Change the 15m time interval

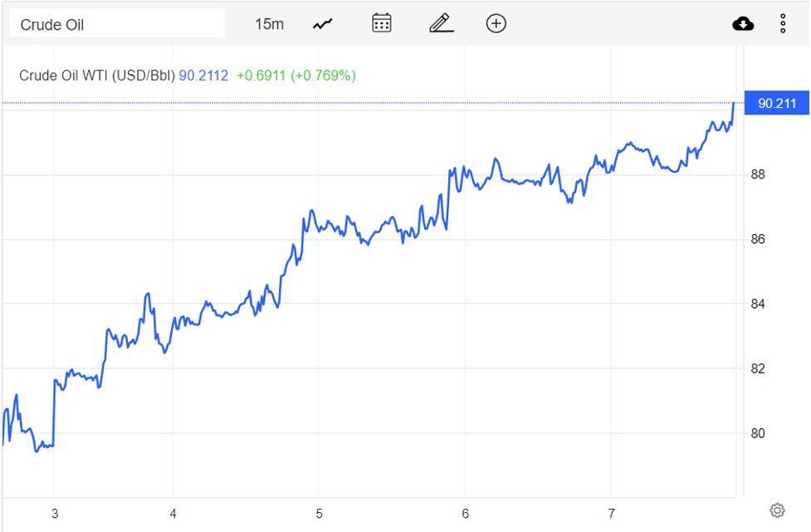click(269, 24)
